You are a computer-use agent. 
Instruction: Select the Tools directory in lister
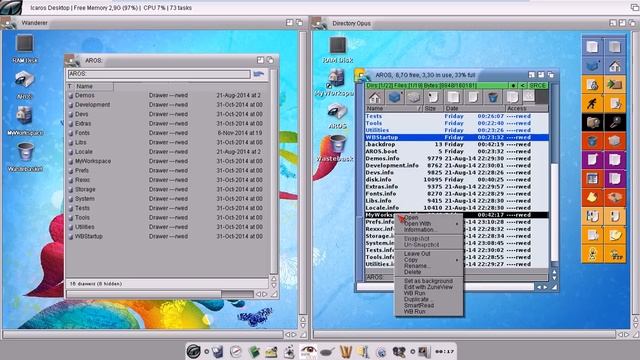(x=457, y=123)
